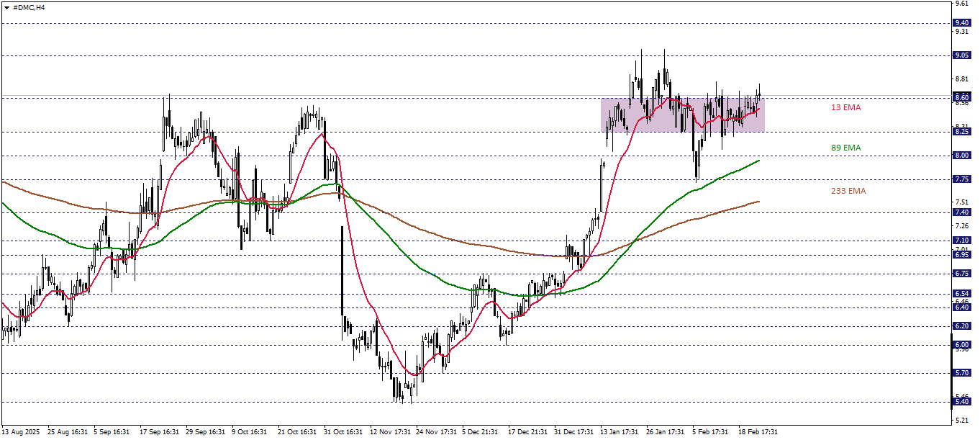This screenshot has width=980, height=440.
Task: Select the 7.40 price level tag
Action: [x=961, y=212]
